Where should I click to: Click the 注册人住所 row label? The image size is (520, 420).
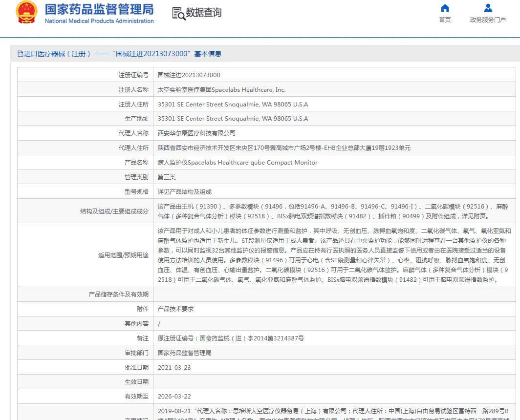pos(133,104)
